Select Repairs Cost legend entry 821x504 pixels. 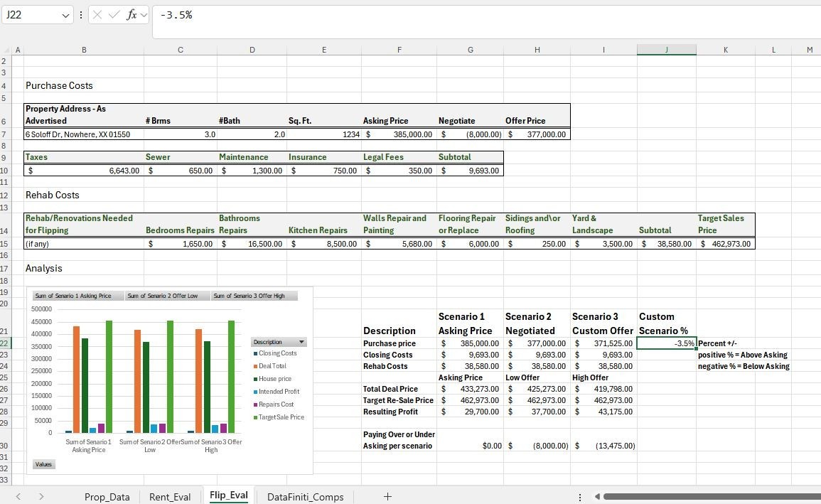[x=274, y=404]
